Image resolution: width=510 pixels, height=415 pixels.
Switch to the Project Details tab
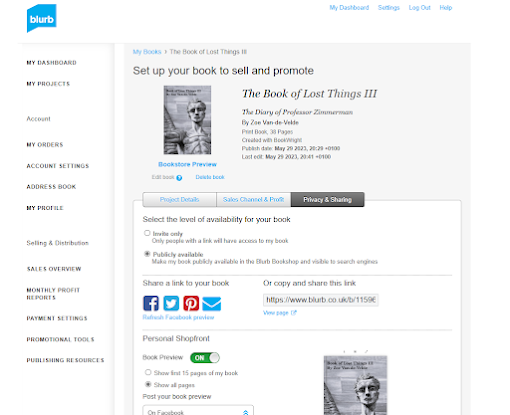pos(179,199)
